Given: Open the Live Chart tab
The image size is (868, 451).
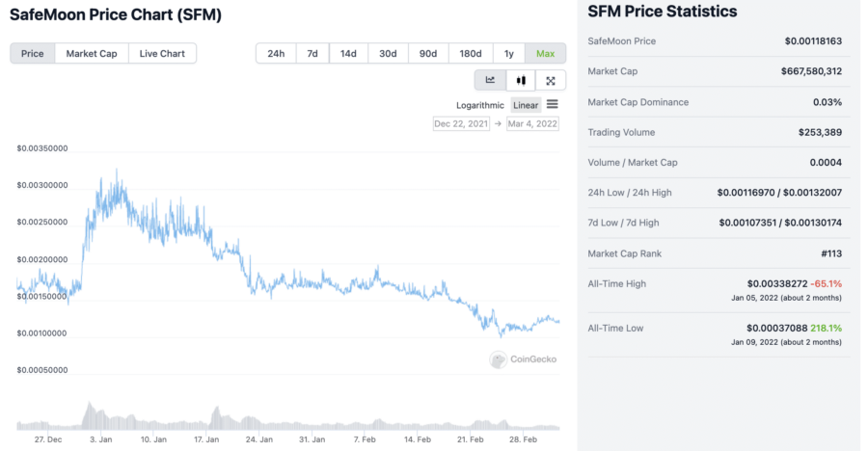Looking at the screenshot, I should coord(162,53).
